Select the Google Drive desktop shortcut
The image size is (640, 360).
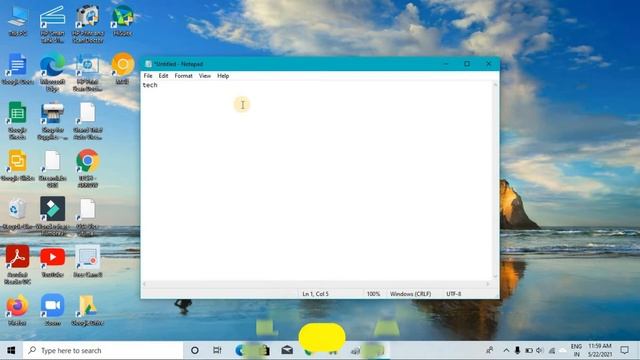click(87, 309)
